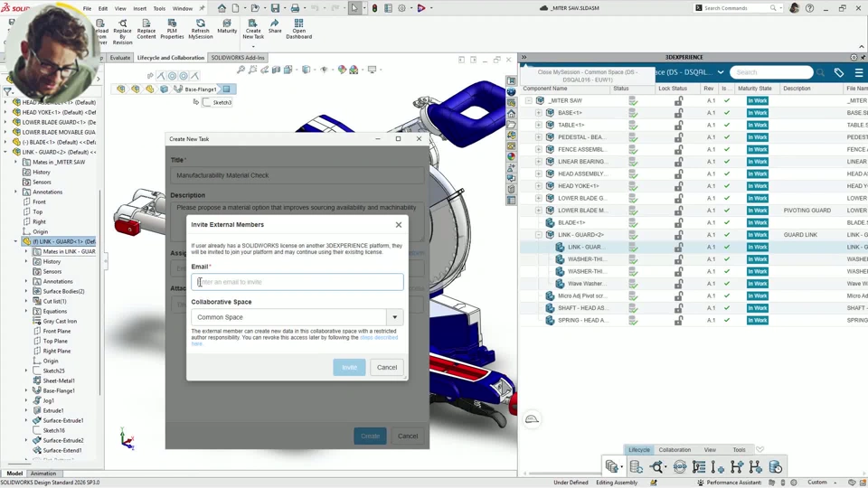Collapse the _MITER SAW root row
The width and height of the screenshot is (868, 488).
(528, 100)
